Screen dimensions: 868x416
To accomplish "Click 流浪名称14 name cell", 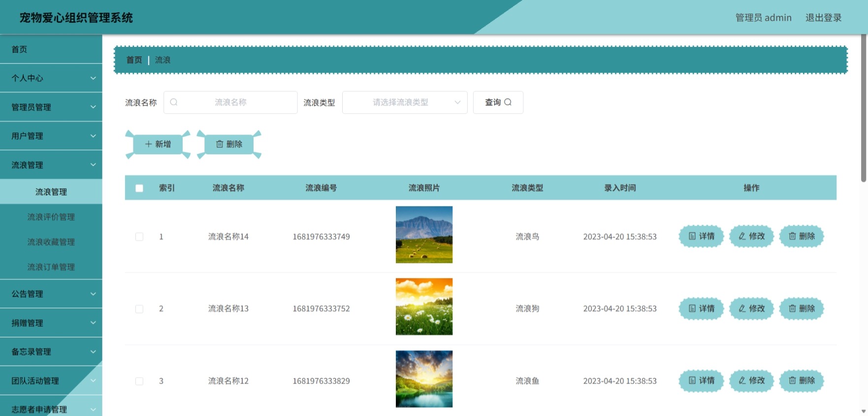I will click(x=228, y=237).
